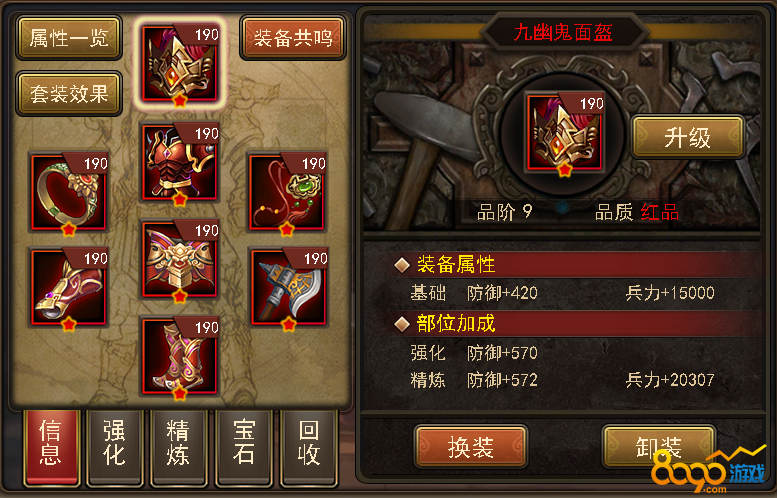
Task: Open the 装备共鸣 equipment resonance
Action: (x=293, y=38)
